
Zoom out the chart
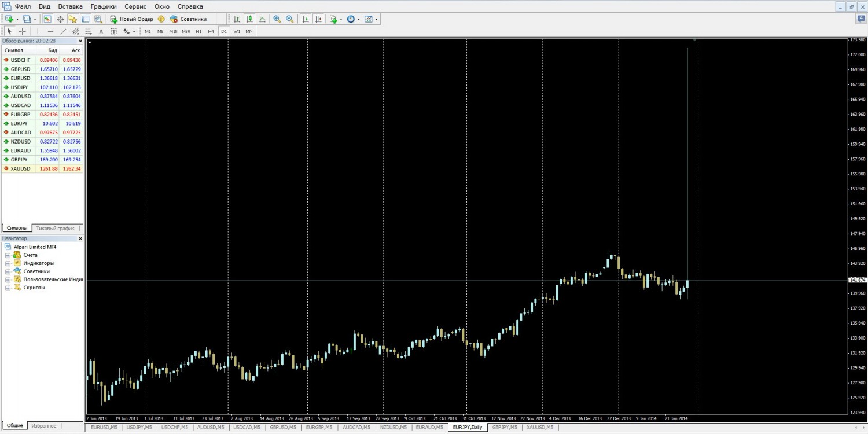290,19
